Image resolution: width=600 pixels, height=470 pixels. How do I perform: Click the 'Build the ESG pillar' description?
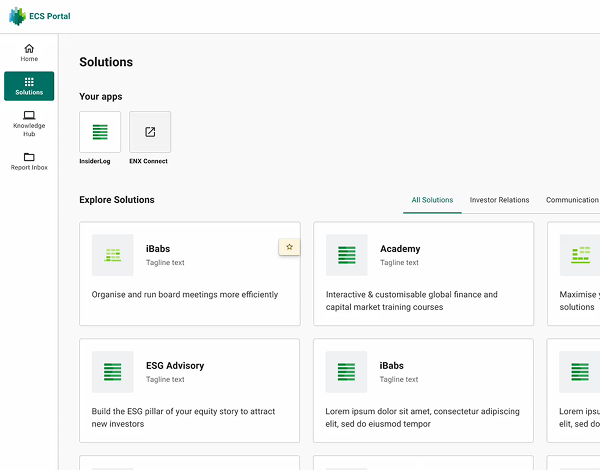point(183,417)
